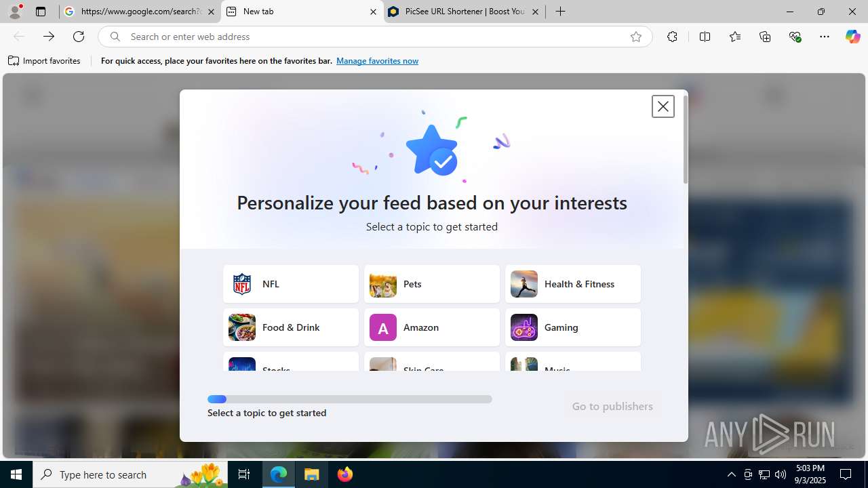Focus the search or web address bar
Image resolution: width=868 pixels, height=488 pixels.
pos(374,37)
